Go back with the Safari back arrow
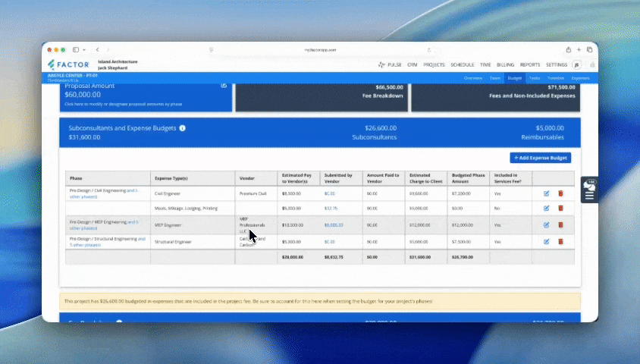Screen dimensions: 640x364 98,50
